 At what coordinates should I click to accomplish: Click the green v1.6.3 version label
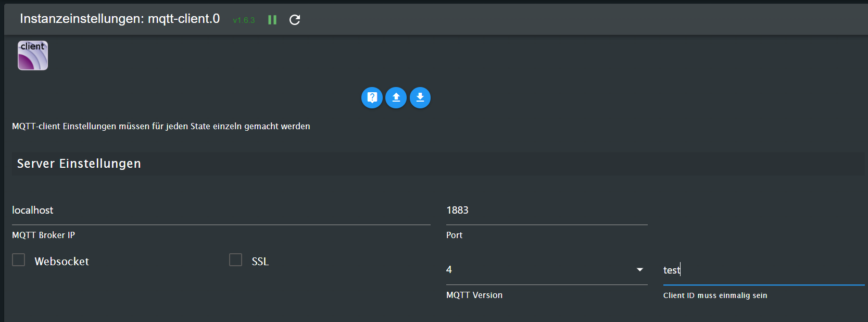(244, 20)
